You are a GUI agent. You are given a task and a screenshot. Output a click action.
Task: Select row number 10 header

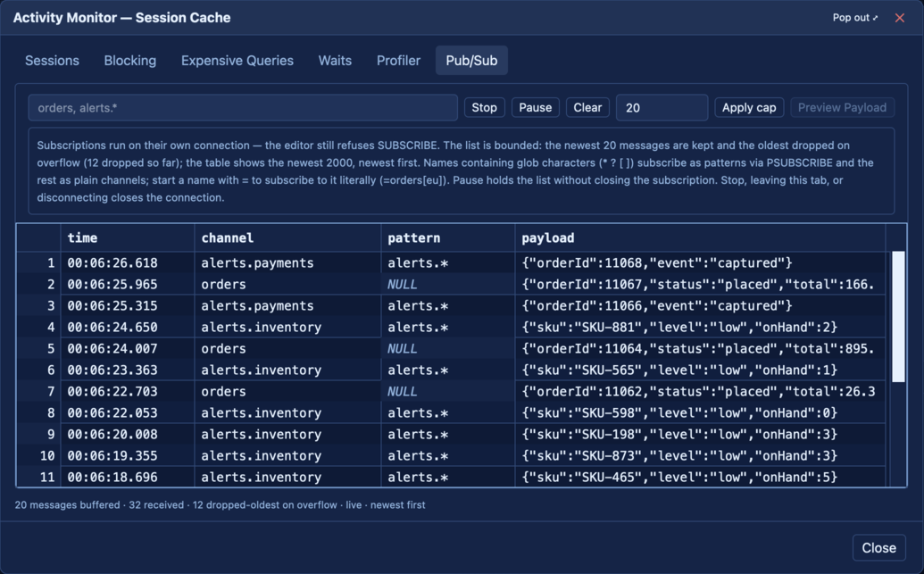click(x=39, y=456)
